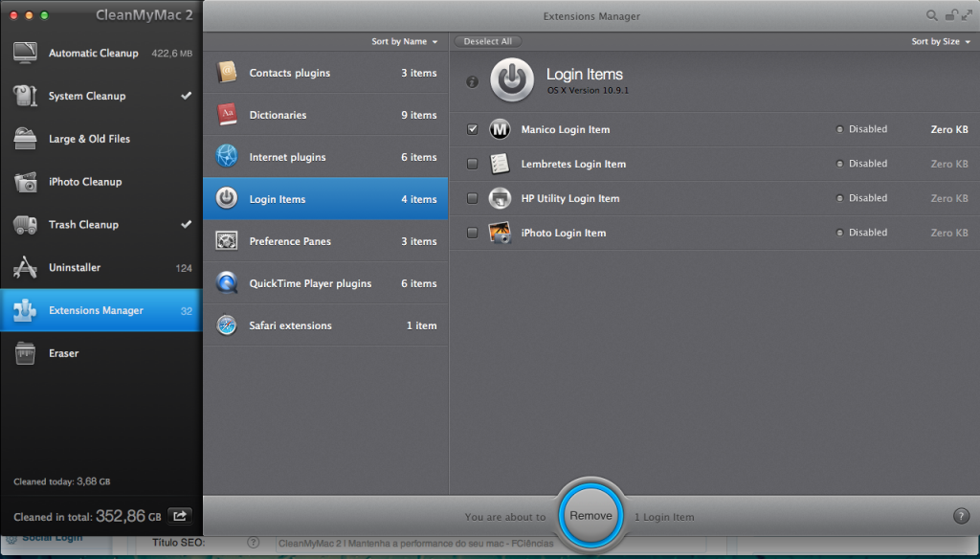This screenshot has height=559, width=980.
Task: Click the Lembretes reminders icon
Action: tap(500, 164)
